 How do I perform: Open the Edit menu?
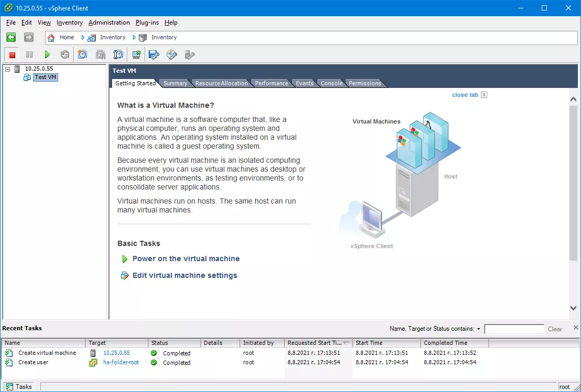27,23
